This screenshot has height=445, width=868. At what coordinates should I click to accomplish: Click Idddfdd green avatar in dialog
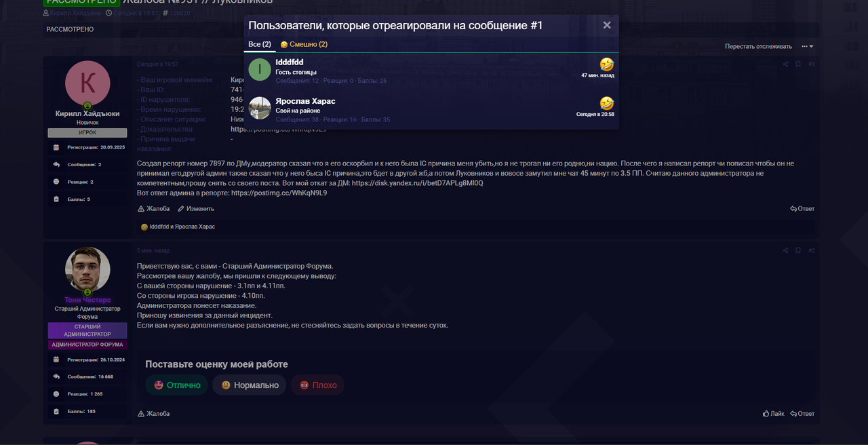pos(260,70)
